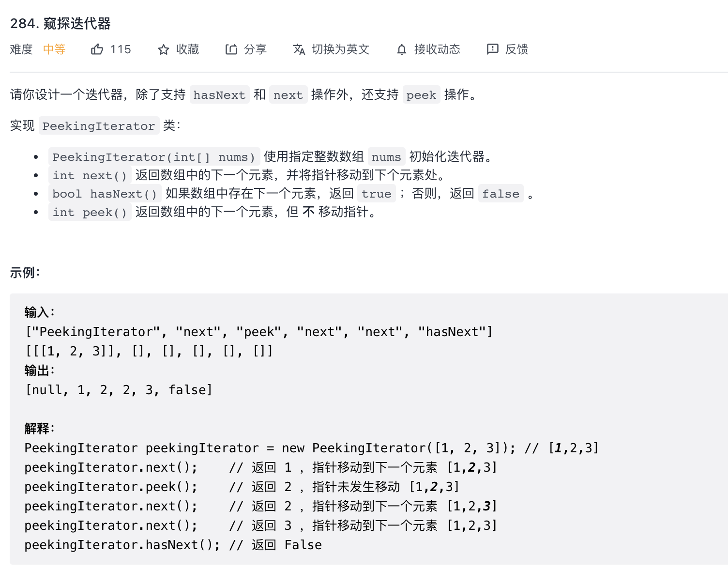Click the hasNext inline code tag

point(219,95)
